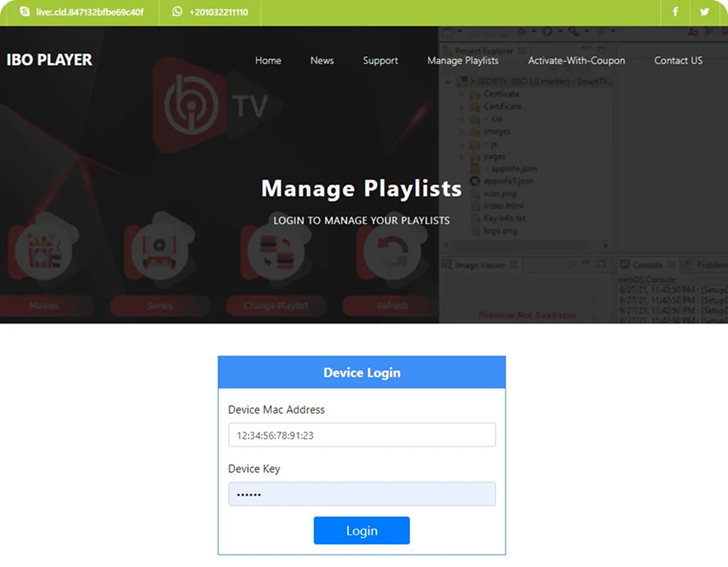This screenshot has height=567, width=728.
Task: Click the WhatsApp phone number +201032211110
Action: coord(218,12)
